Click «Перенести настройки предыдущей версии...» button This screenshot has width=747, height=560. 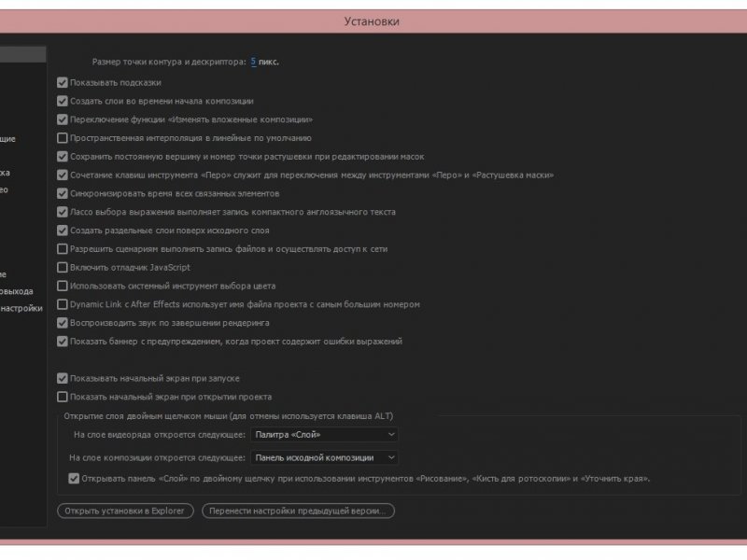pos(298,511)
